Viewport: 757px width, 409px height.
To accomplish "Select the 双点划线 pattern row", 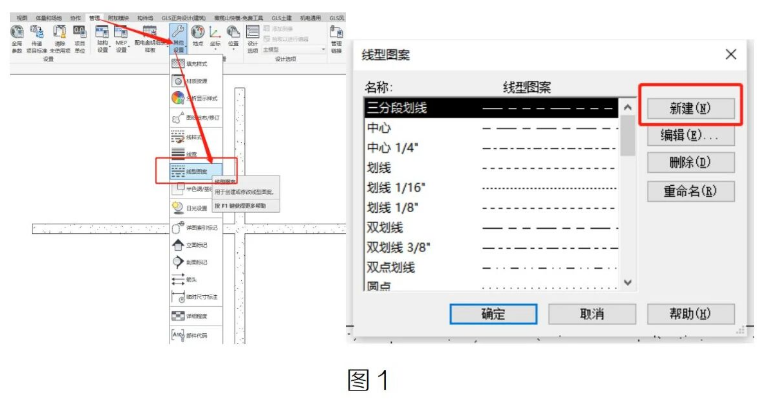I will click(x=491, y=268).
